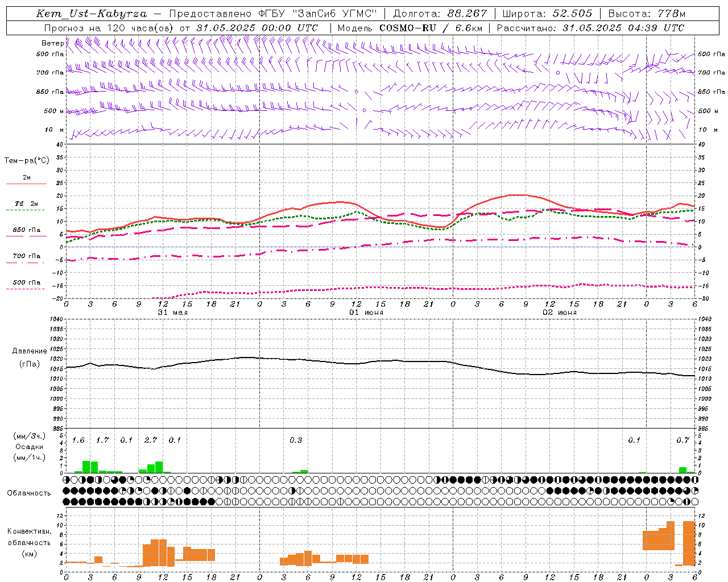Click the Облачность cloud cover label
728x582 pixels.
[x=29, y=493]
